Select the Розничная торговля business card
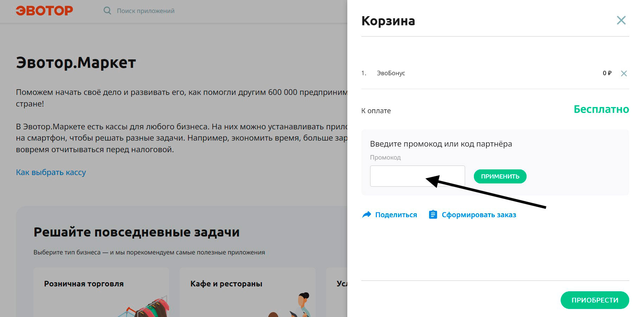 pos(101,292)
